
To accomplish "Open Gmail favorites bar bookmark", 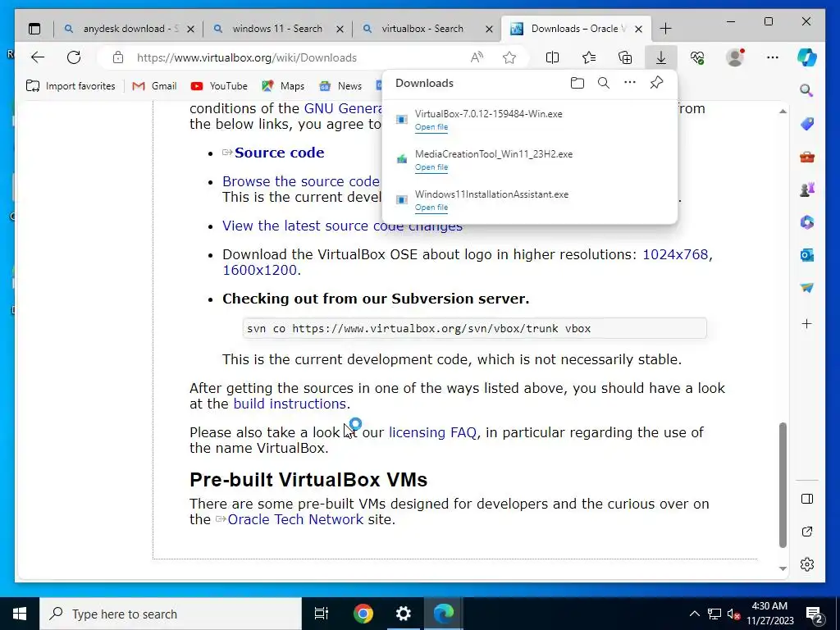I will 154,85.
